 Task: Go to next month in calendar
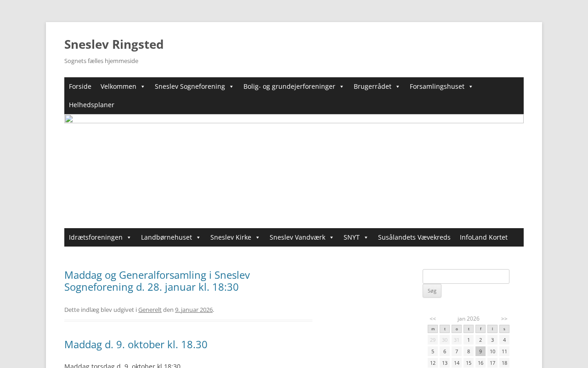(504, 319)
